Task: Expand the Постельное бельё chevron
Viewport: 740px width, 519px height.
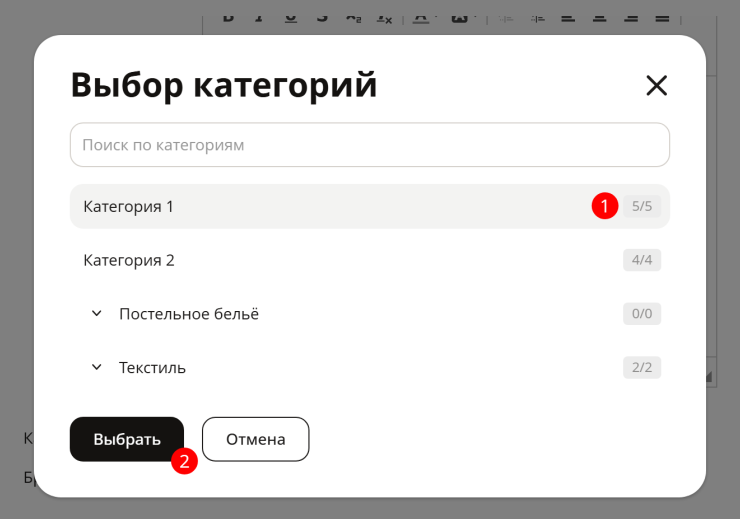Action: coord(97,313)
